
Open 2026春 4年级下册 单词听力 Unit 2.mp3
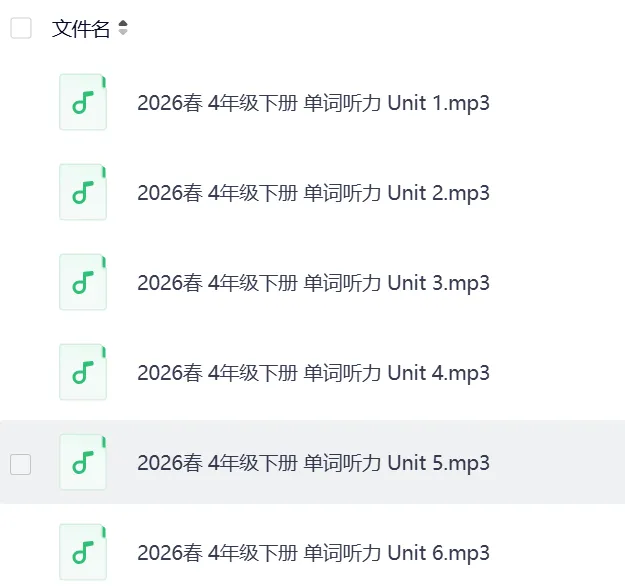coord(313,193)
